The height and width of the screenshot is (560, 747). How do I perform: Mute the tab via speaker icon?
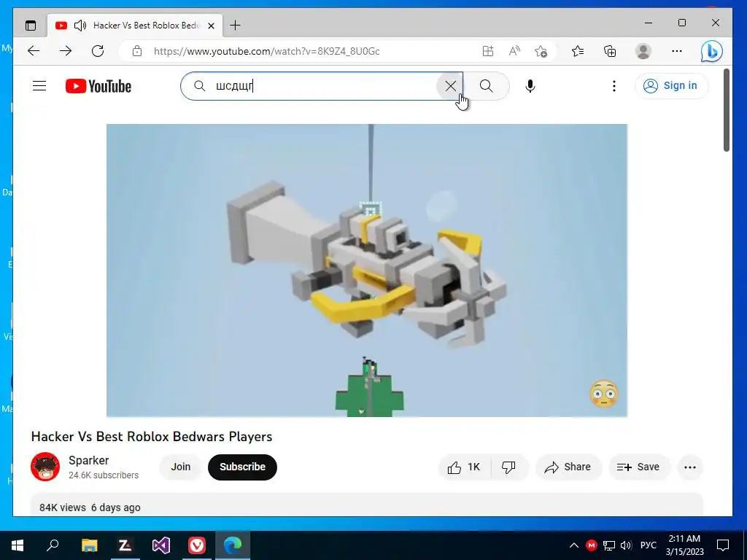click(80, 26)
